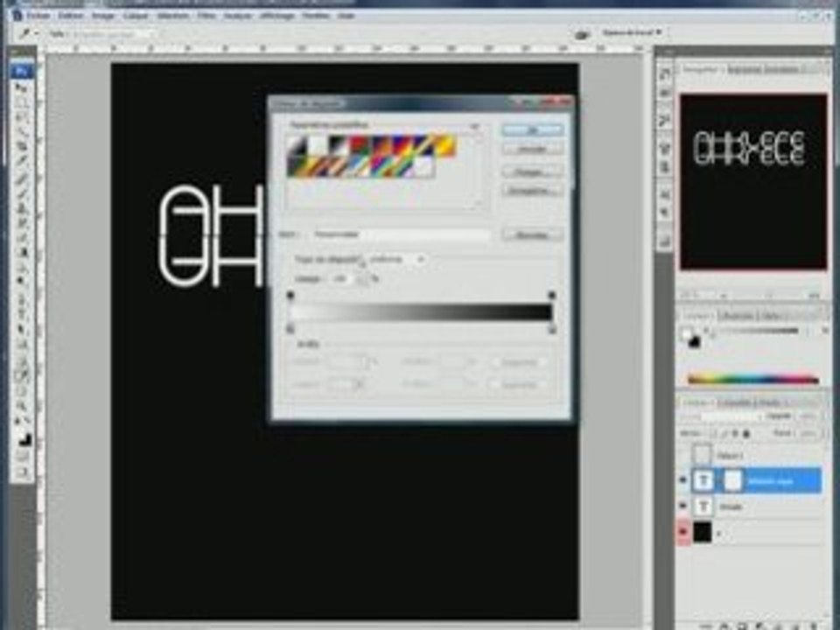Click the Bridge icon in options bar
Viewport: 840px width, 630px height.
pos(583,35)
